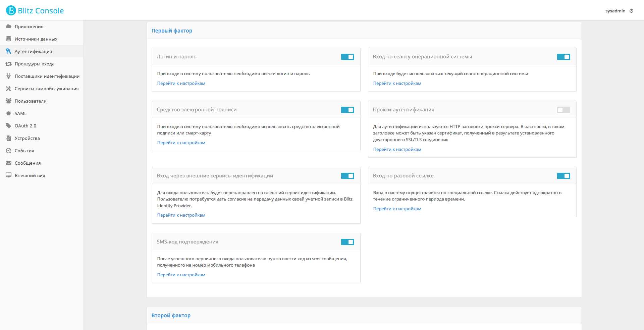The height and width of the screenshot is (330, 644).
Task: Click the Blitz Console logo icon
Action: point(11,10)
